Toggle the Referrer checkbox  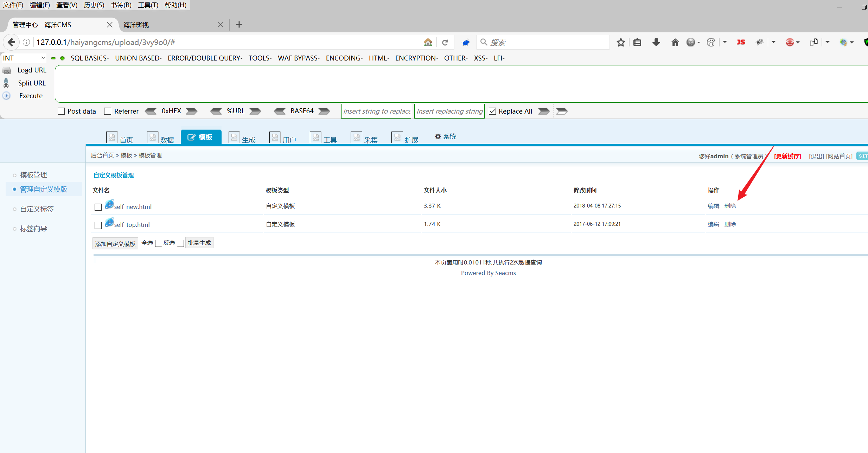pos(108,111)
